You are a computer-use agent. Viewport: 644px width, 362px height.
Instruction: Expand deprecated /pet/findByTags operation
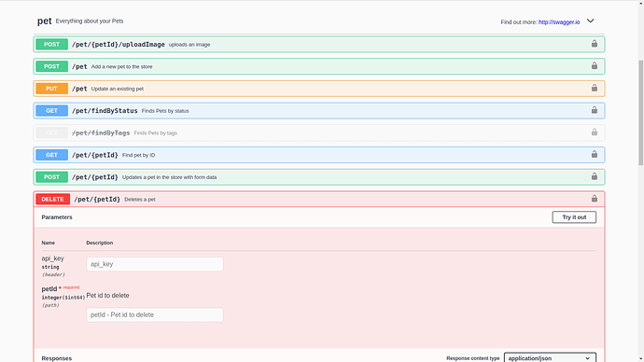[x=318, y=133]
